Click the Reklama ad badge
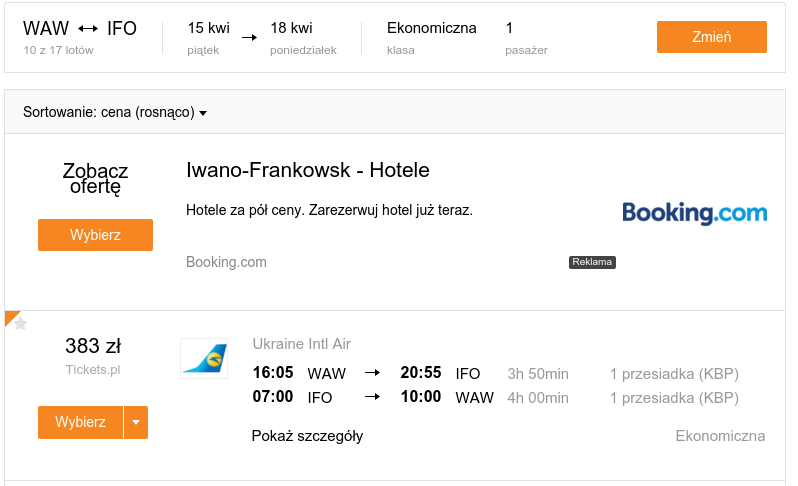The width and height of the screenshot is (798, 486). click(592, 262)
